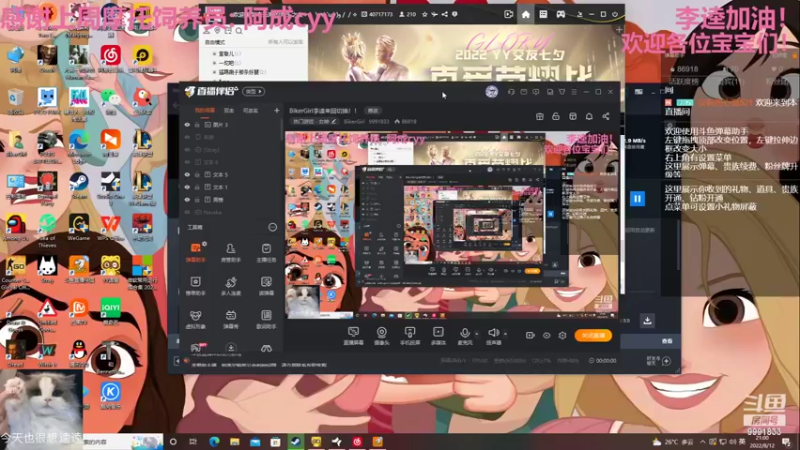Click the download button in the right panel
Screen dimensions: 800x450
(x=647, y=320)
